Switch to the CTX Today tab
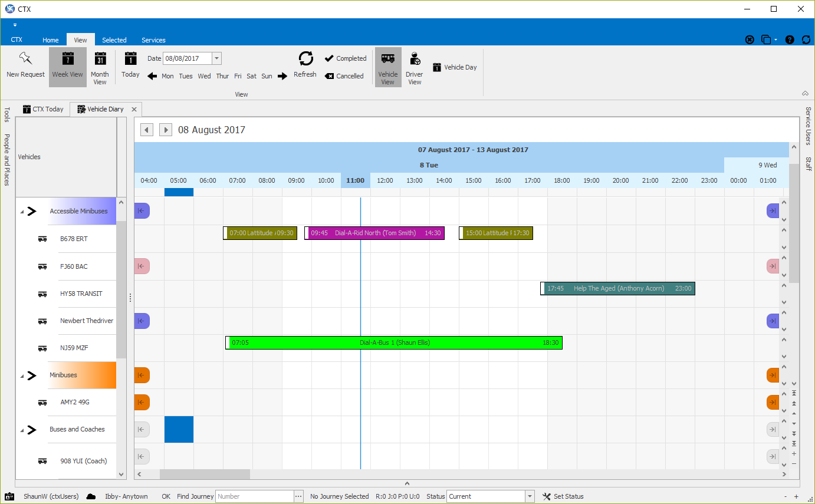The width and height of the screenshot is (815, 504). click(x=43, y=109)
